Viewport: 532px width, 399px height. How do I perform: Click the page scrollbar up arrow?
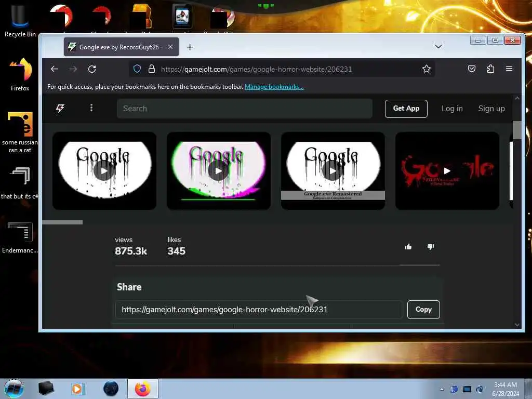coord(517,98)
